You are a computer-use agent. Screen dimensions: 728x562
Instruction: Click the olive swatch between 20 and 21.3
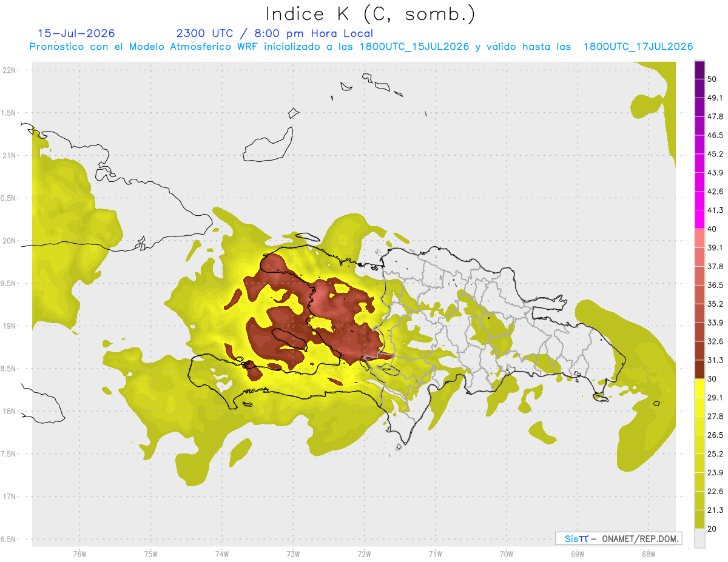(699, 519)
